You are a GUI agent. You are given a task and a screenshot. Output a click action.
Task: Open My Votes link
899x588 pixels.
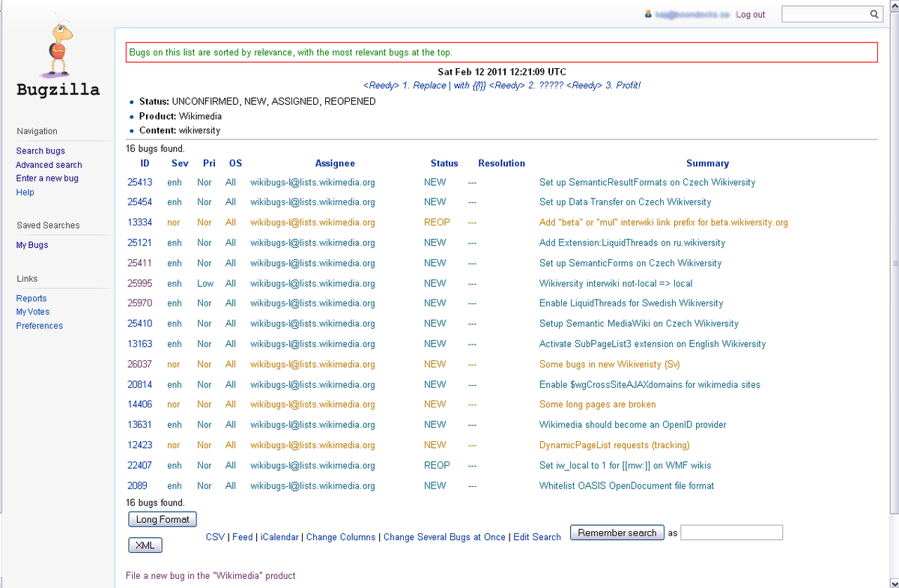click(x=33, y=312)
